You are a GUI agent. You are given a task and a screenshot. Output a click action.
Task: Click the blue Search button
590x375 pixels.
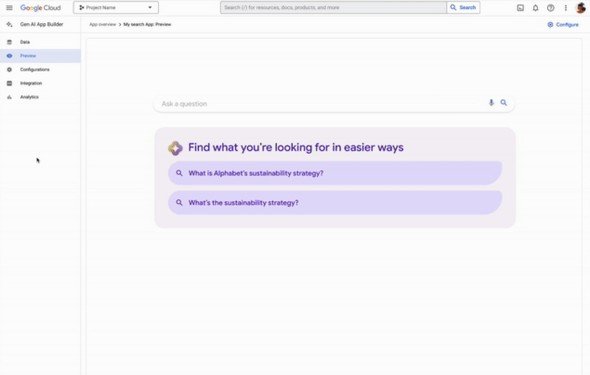(463, 8)
